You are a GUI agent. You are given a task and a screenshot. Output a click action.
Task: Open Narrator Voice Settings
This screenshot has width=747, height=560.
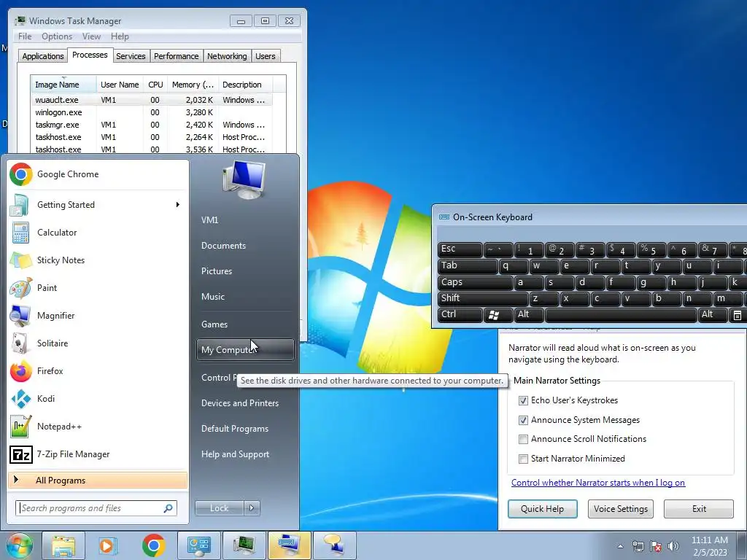[620, 509]
